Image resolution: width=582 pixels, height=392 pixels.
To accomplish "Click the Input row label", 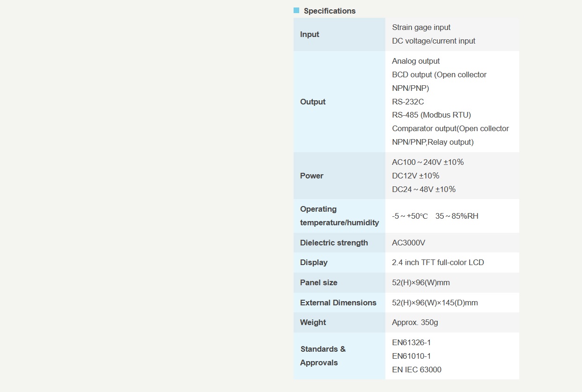I will (309, 34).
